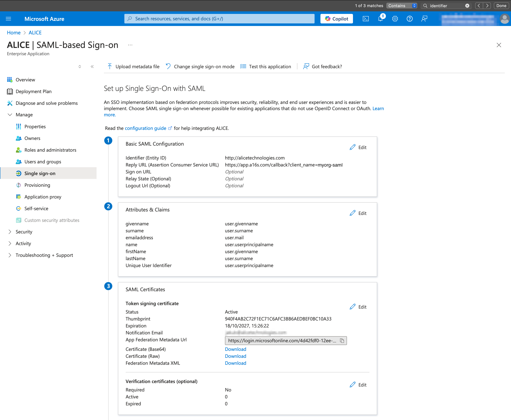Open the notifications bell
Viewport: 511px width, 420px height.
(380, 19)
